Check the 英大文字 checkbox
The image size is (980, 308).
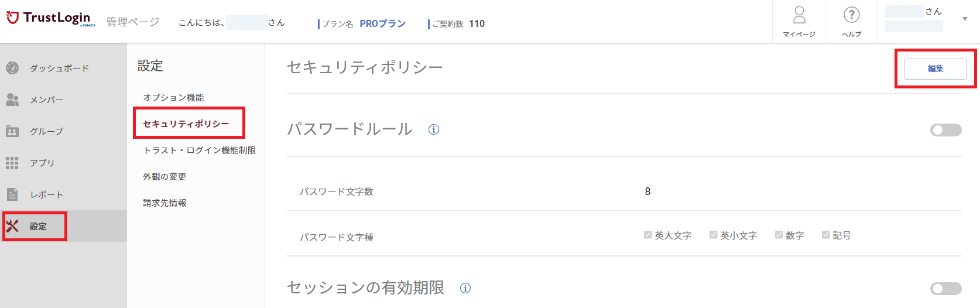coord(647,235)
